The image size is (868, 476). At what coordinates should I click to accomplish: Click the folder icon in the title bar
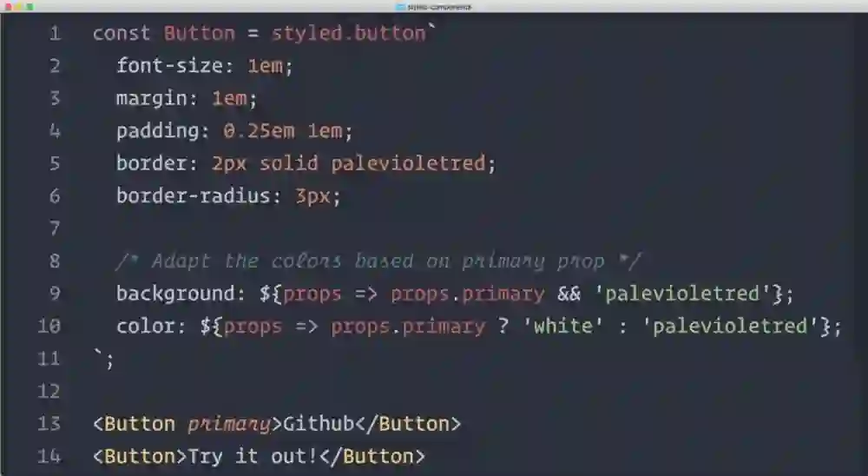coord(401,7)
